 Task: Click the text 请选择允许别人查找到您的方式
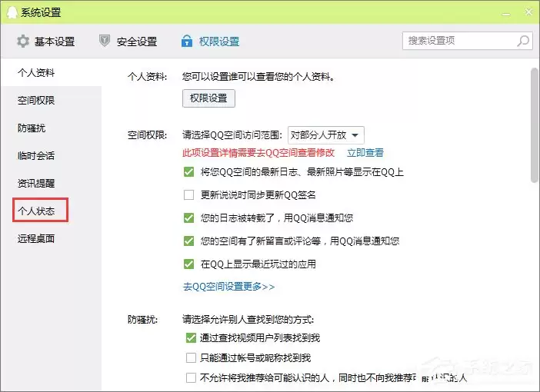pos(248,320)
